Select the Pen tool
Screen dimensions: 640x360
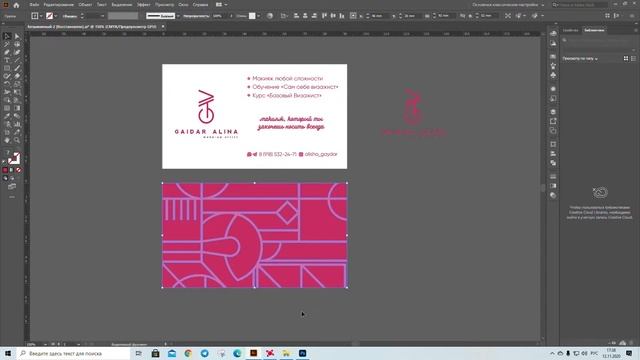(7, 52)
